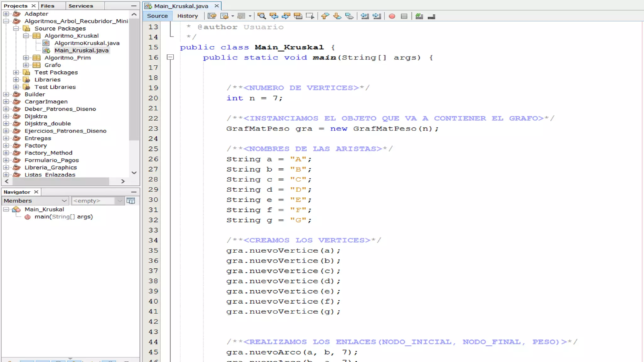The height and width of the screenshot is (362, 644).
Task: Start macro recording red circle
Action: [x=392, y=16]
